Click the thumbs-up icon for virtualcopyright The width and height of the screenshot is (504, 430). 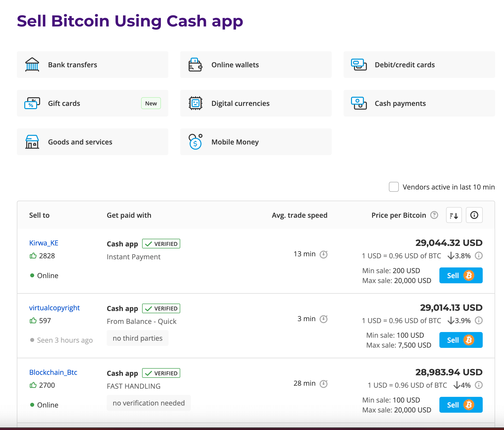(33, 320)
